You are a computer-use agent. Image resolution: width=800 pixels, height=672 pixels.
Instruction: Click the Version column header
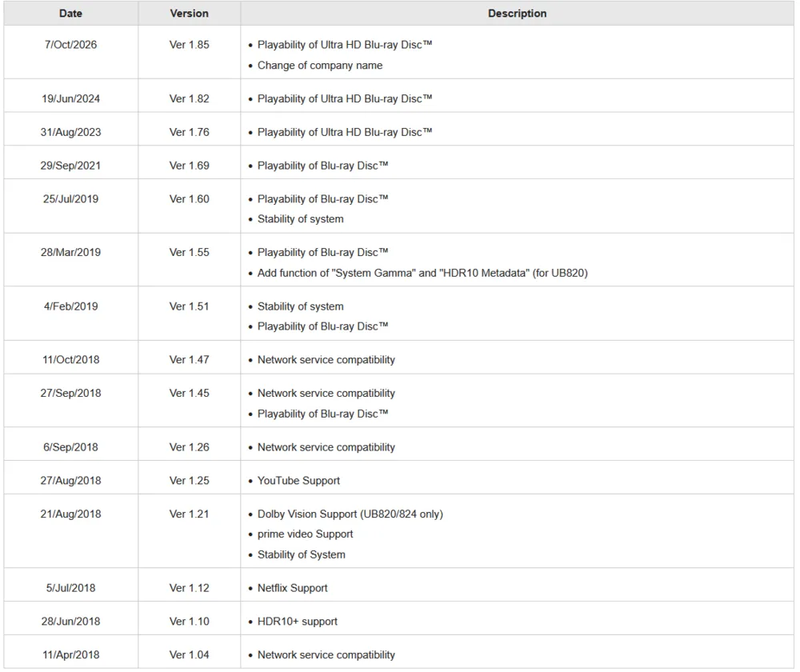[190, 14]
